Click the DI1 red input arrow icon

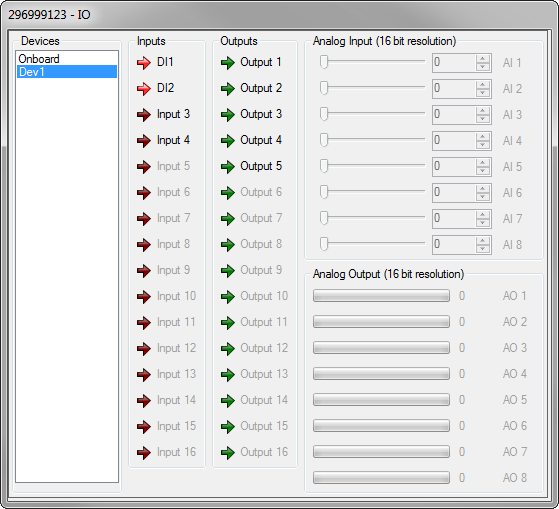(x=144, y=63)
